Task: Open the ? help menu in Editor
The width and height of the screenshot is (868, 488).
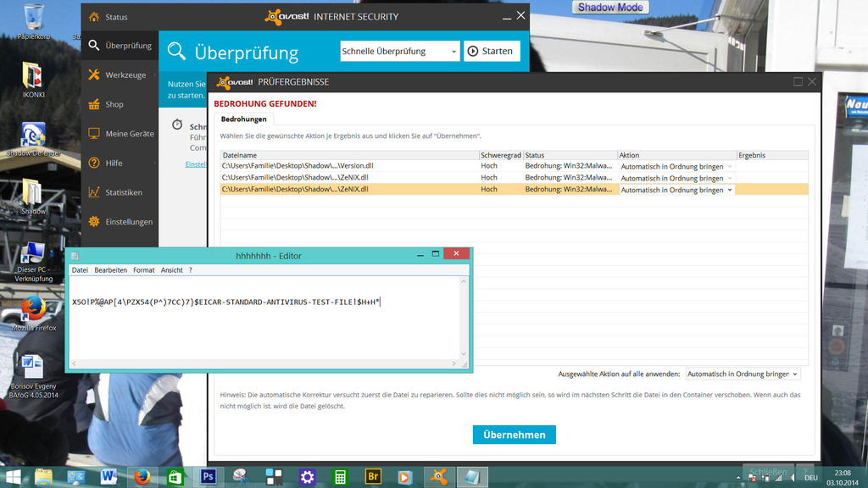Action: click(x=191, y=270)
